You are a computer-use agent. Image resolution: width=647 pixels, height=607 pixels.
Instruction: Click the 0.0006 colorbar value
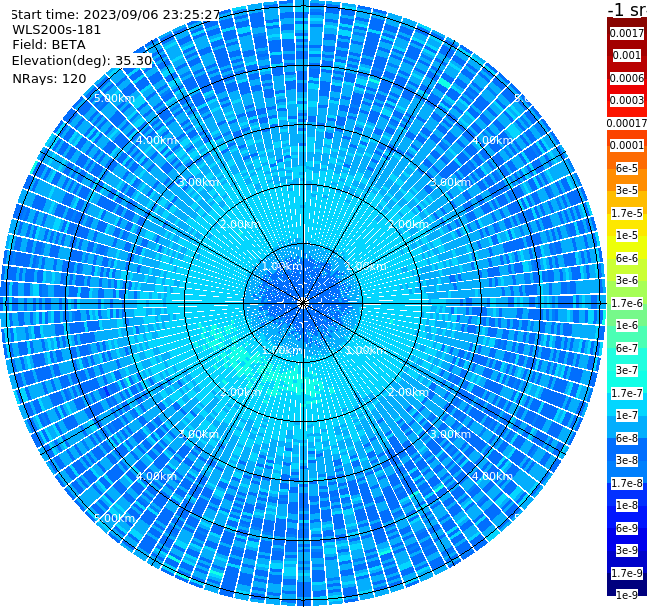point(627,78)
